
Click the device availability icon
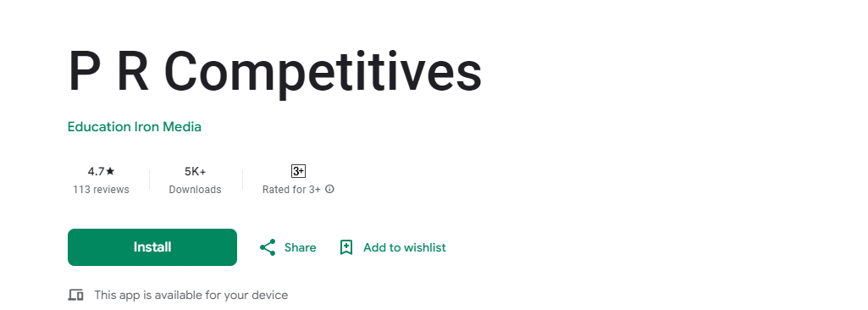click(75, 295)
